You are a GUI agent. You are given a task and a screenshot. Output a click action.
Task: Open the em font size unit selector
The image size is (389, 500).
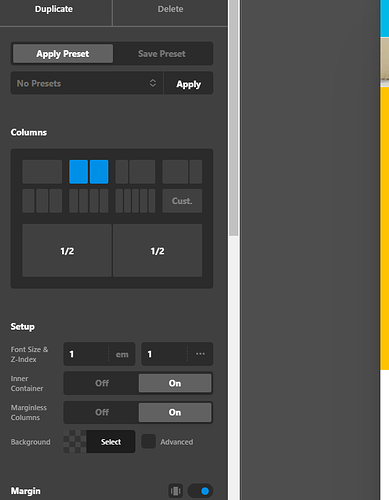click(122, 354)
